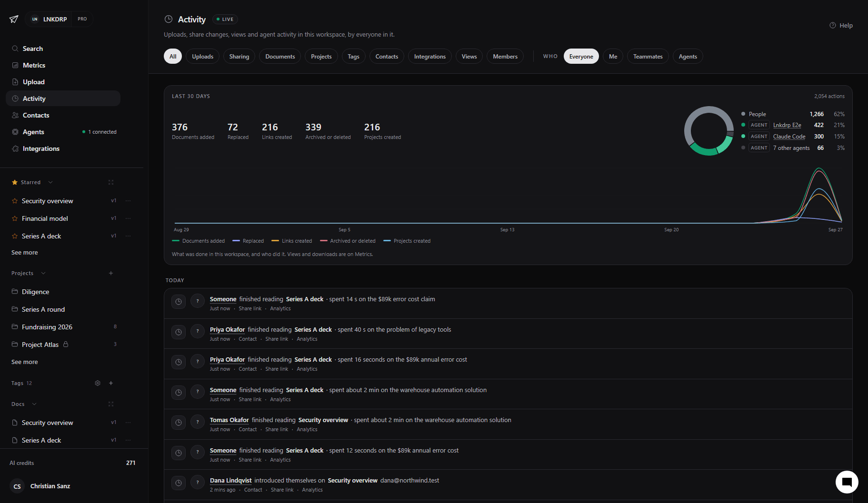Open more options for starred Series A deck
The width and height of the screenshot is (868, 503).
[x=128, y=236]
